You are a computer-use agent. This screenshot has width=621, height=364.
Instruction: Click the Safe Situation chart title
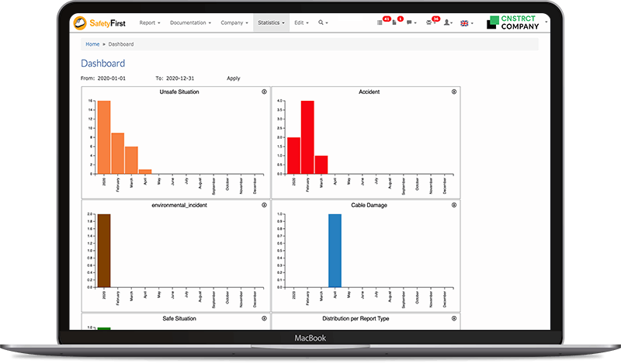click(x=179, y=318)
